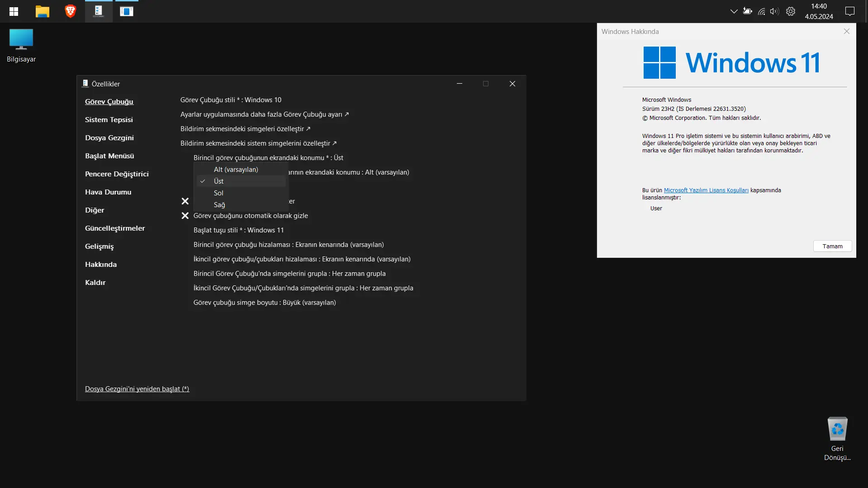Click 'Microsoft Windows' text in Windows Hakkında
Screen dimensions: 868x488
coord(667,100)
